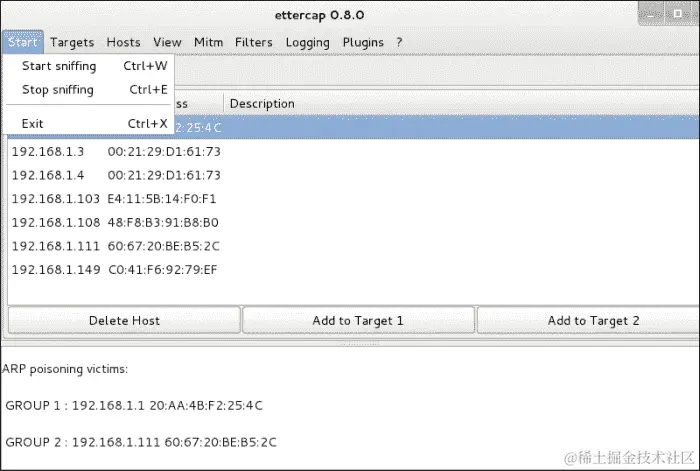This screenshot has height=471, width=700.
Task: Click GROUP 2 line in log
Action: point(141,442)
